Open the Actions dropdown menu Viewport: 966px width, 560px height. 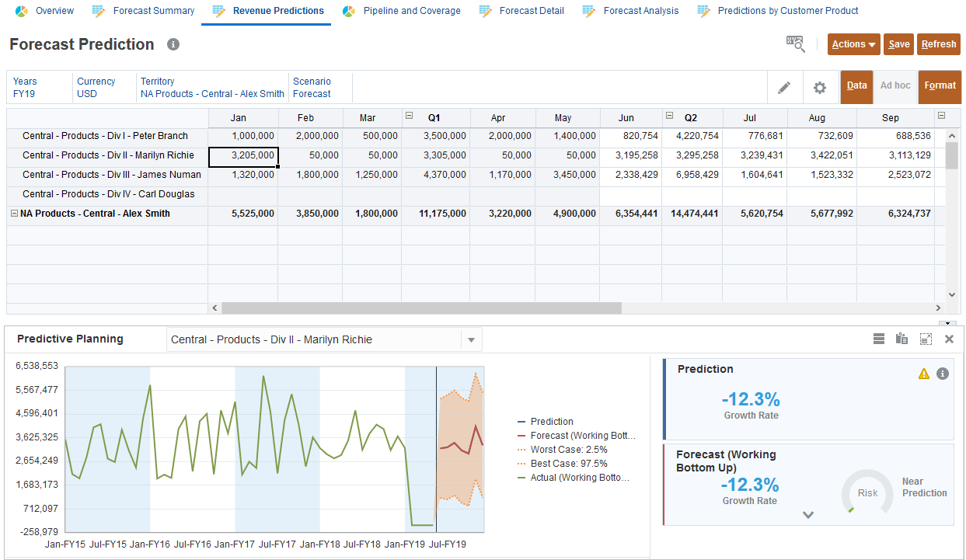853,44
